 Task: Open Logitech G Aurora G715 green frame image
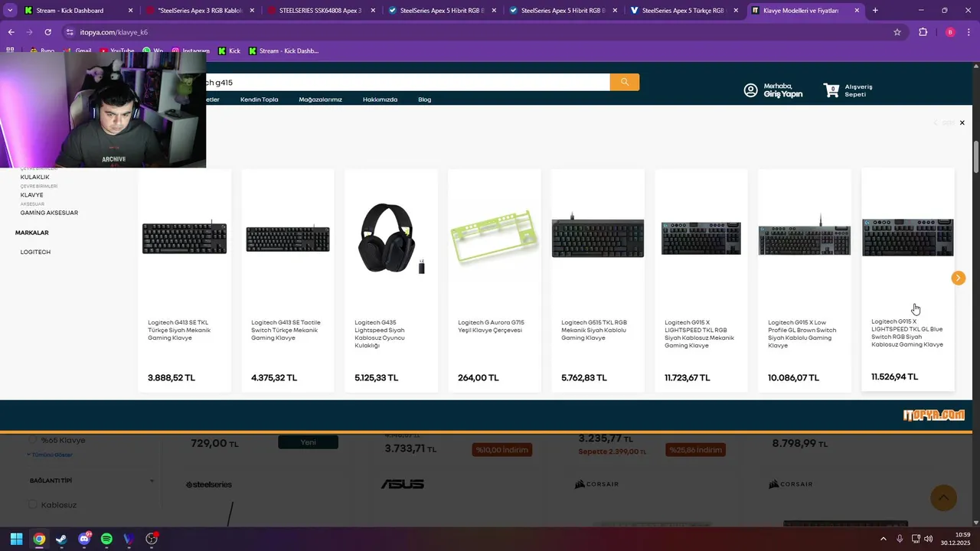[495, 236]
